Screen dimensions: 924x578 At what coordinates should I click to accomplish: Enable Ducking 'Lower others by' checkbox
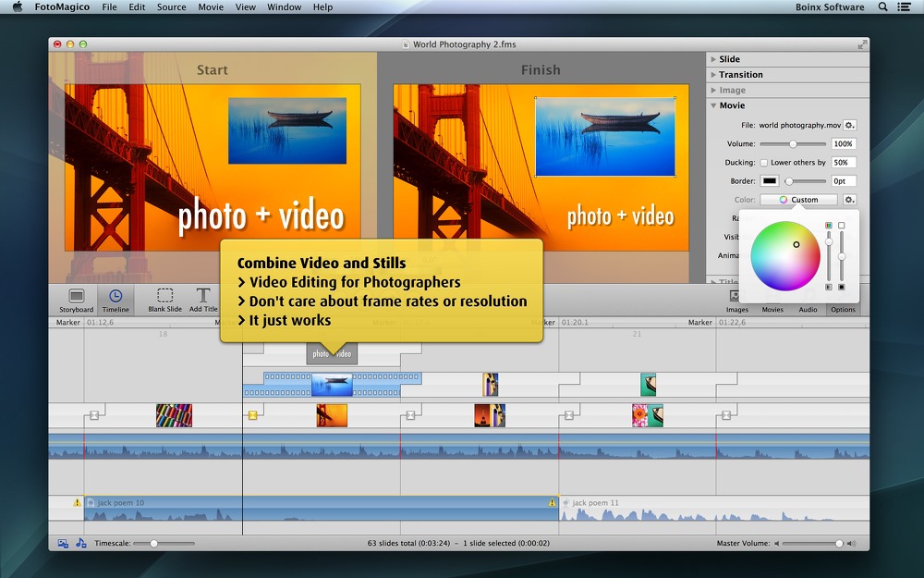(x=763, y=163)
